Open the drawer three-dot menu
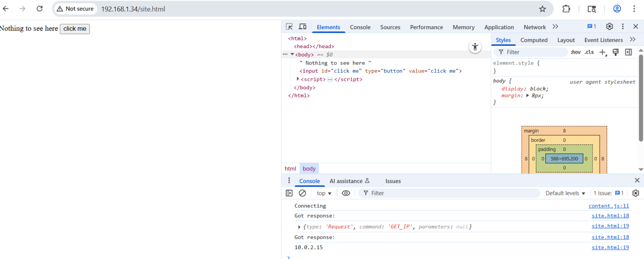Viewport: 644px width, 259px height. pos(289,180)
